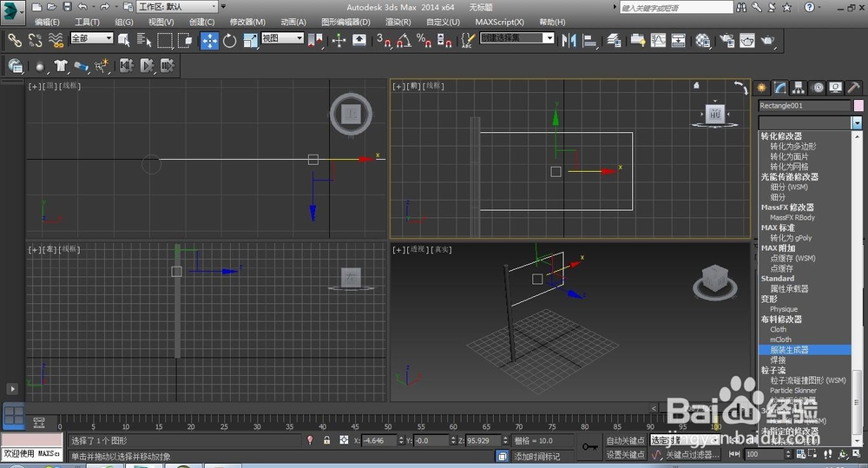Click the Select and Link chain icon
868x468 pixels.
[x=15, y=40]
